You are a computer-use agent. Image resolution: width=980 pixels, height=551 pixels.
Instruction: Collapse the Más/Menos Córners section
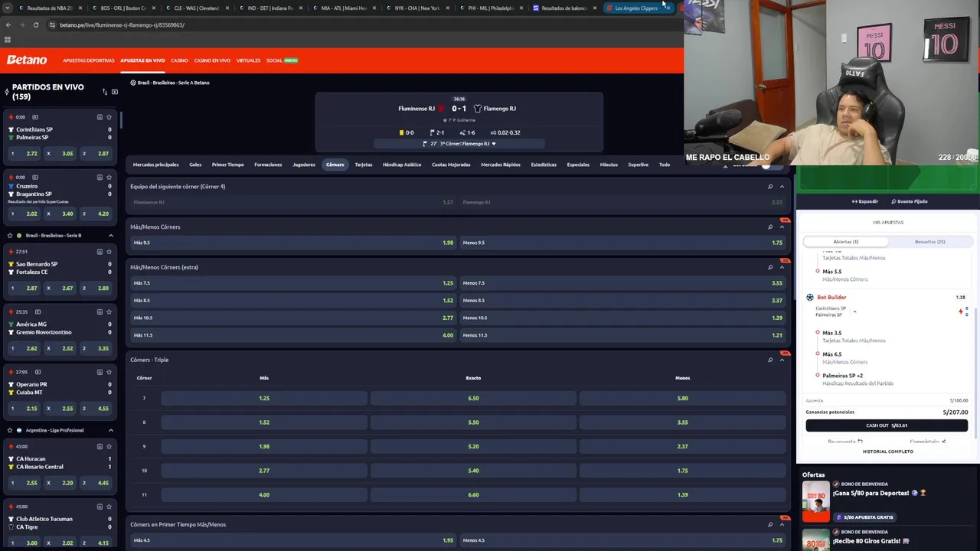782,227
